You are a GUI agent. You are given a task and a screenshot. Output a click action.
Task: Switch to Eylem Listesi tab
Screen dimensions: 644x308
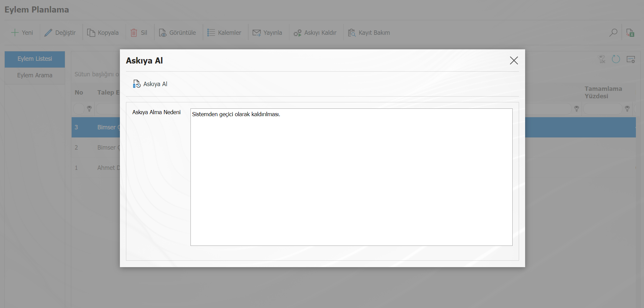35,59
